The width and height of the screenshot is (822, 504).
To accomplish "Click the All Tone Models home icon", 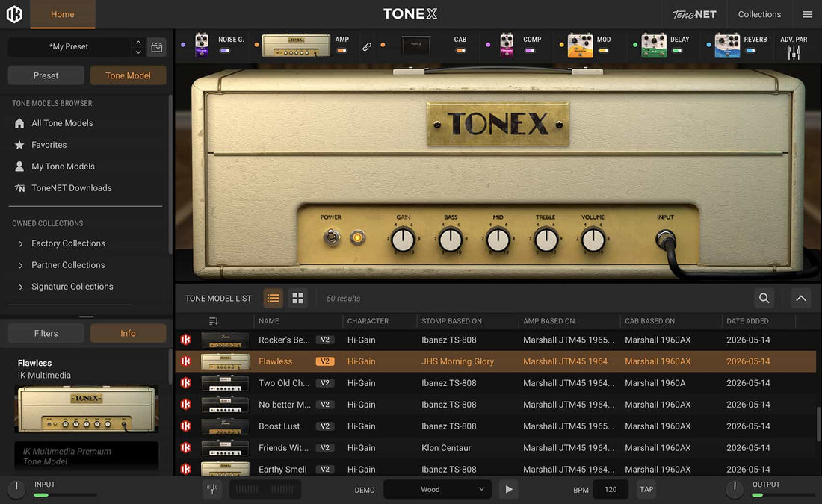I will click(x=19, y=123).
